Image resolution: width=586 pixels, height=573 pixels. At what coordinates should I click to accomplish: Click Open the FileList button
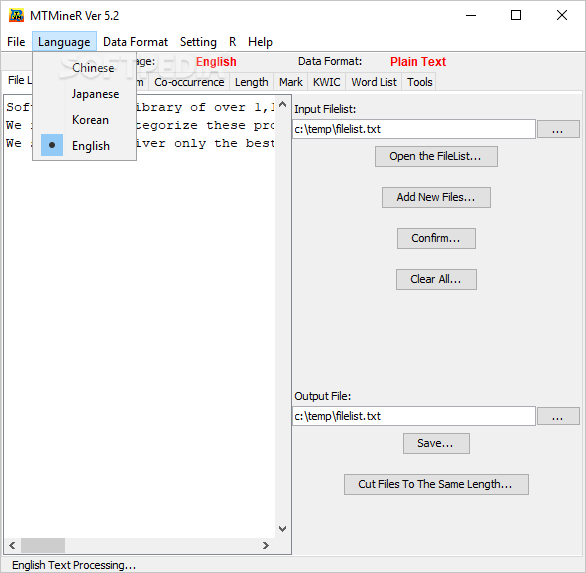click(436, 156)
